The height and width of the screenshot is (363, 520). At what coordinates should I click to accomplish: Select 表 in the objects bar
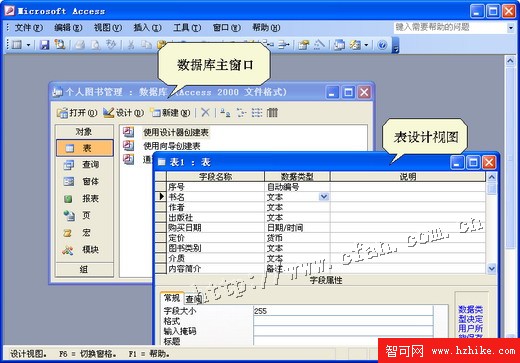[85, 148]
